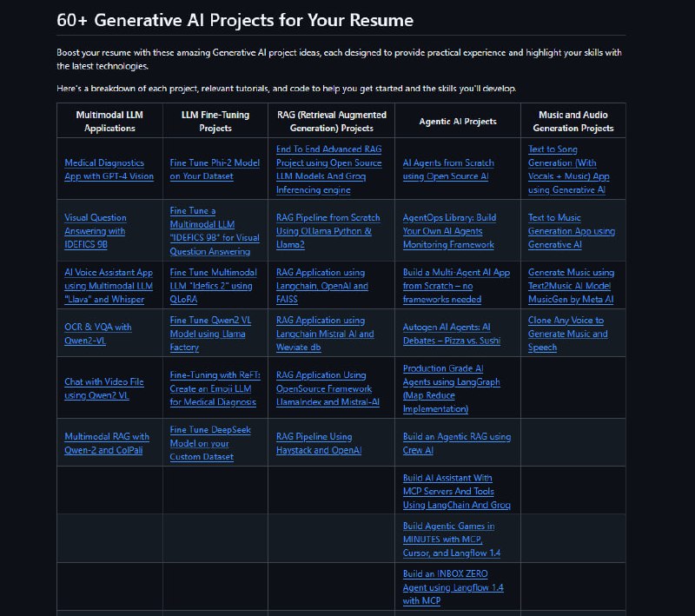Click the RAG Projects column header
Screen dimensions: 695x616
coord(332,121)
